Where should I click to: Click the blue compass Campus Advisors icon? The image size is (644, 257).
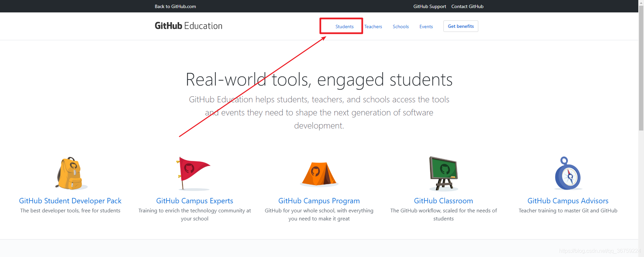tap(568, 173)
